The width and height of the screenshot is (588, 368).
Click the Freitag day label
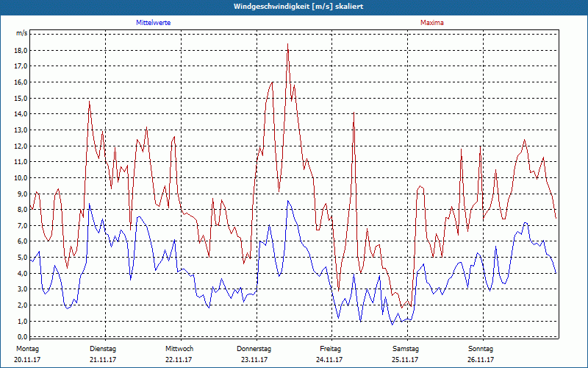point(330,349)
